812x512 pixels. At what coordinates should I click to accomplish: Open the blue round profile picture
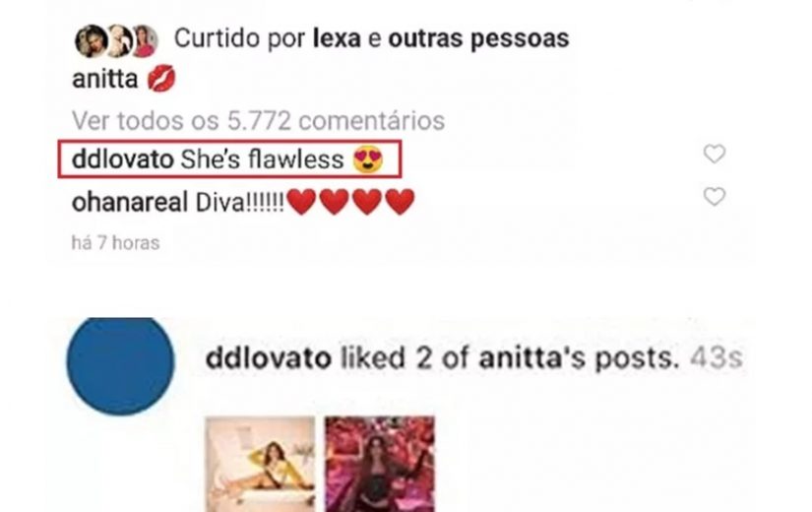point(120,365)
